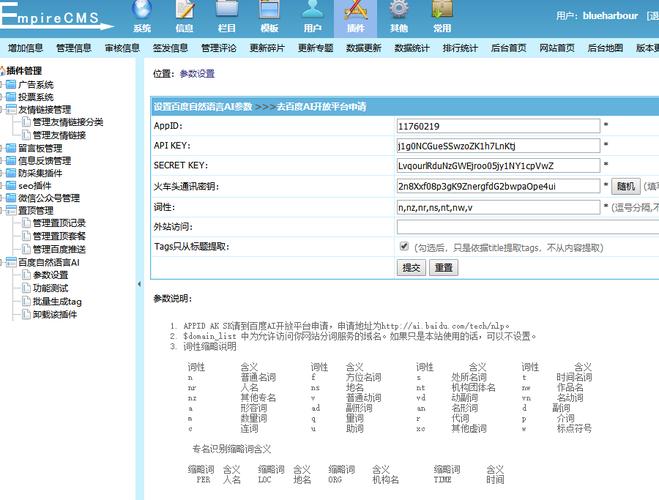Open 管理信息 in the submenu bar

(74, 48)
